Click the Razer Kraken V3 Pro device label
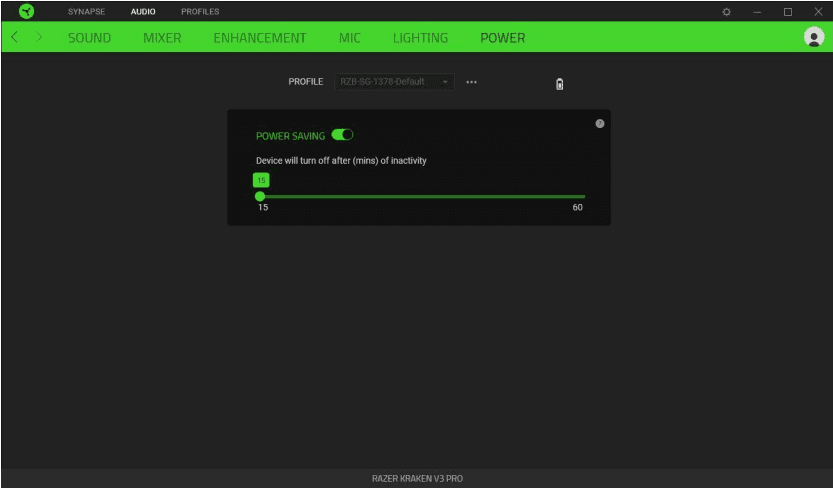833x488 pixels. click(417, 478)
